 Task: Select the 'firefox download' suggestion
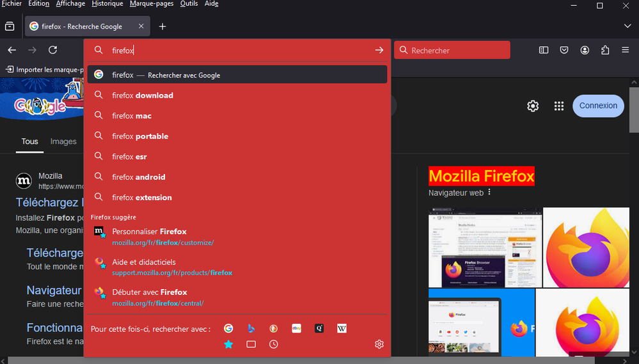click(143, 95)
